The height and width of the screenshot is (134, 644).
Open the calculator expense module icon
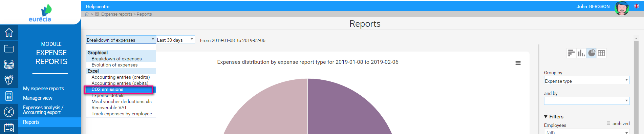9,96
